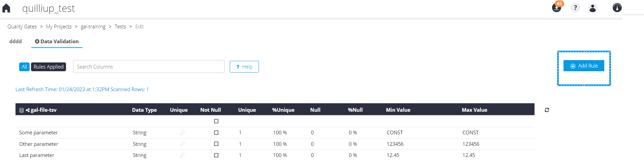This screenshot has width=644, height=160.
Task: Filter by Rules Applied
Action: tap(49, 67)
